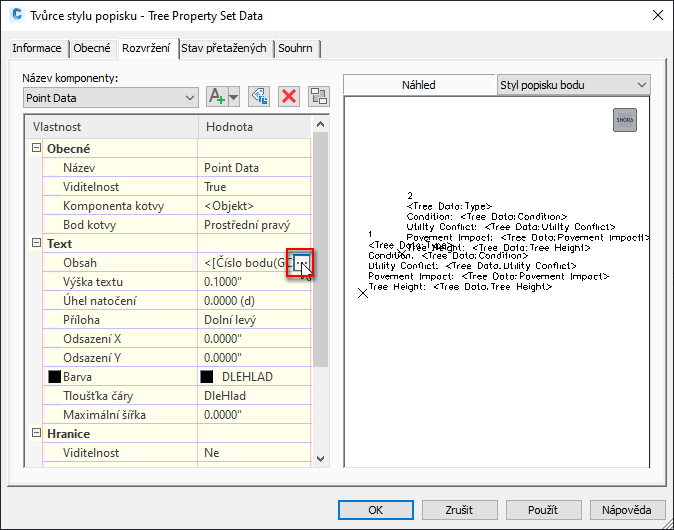Click the Název value Point Data
The image size is (674, 530).
tap(254, 168)
